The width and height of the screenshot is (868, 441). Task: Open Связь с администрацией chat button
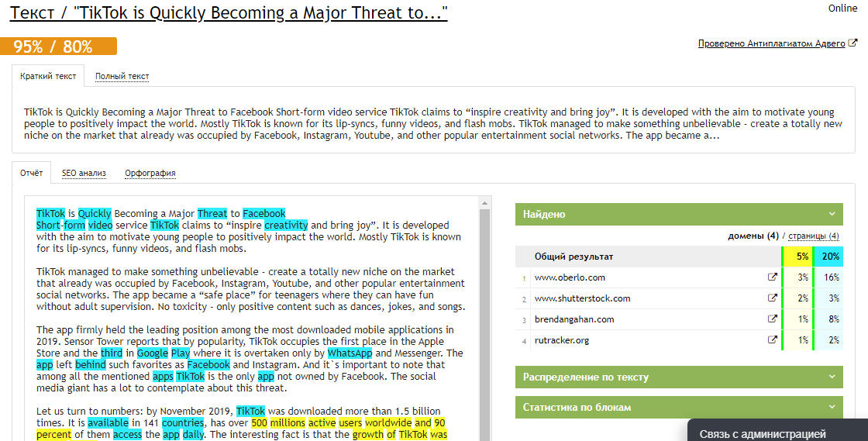[778, 430]
